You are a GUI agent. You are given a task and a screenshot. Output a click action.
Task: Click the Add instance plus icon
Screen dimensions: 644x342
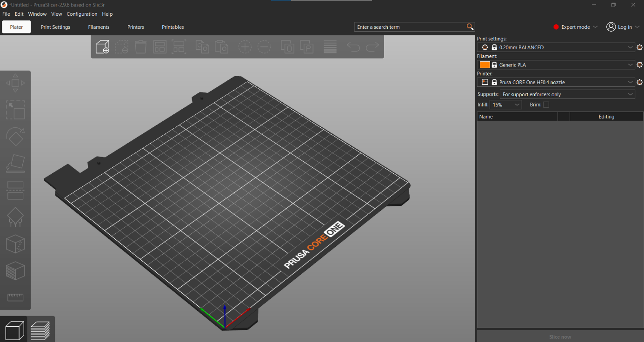click(x=245, y=47)
